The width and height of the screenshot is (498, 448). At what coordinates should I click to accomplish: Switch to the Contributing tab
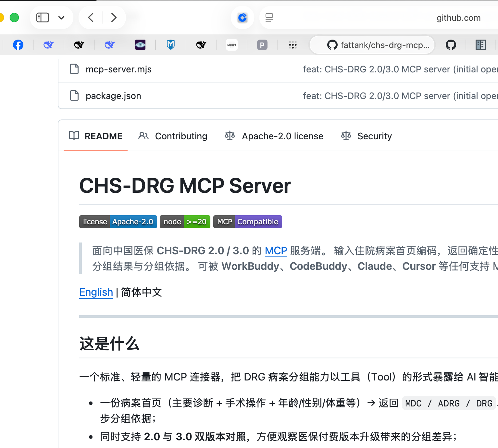click(173, 136)
